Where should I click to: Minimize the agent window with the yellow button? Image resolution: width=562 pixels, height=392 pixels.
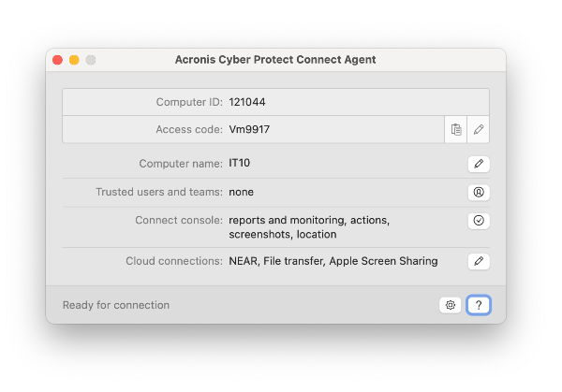74,60
